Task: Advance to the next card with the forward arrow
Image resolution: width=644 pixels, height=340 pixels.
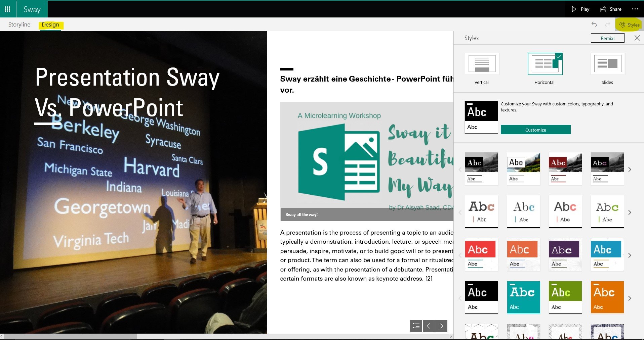Action: tap(441, 326)
